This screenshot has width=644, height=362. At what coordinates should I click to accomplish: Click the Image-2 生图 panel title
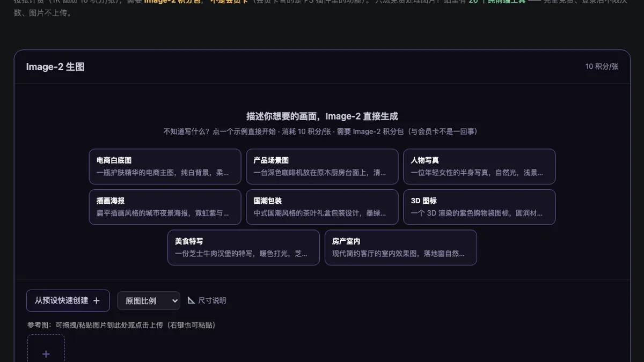[55, 67]
